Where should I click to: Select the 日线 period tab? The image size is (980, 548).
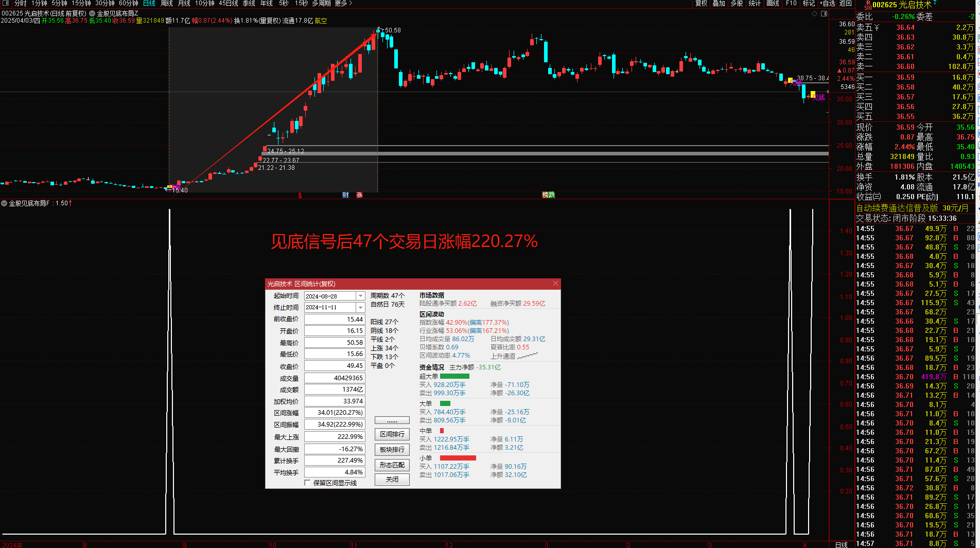(x=149, y=3)
